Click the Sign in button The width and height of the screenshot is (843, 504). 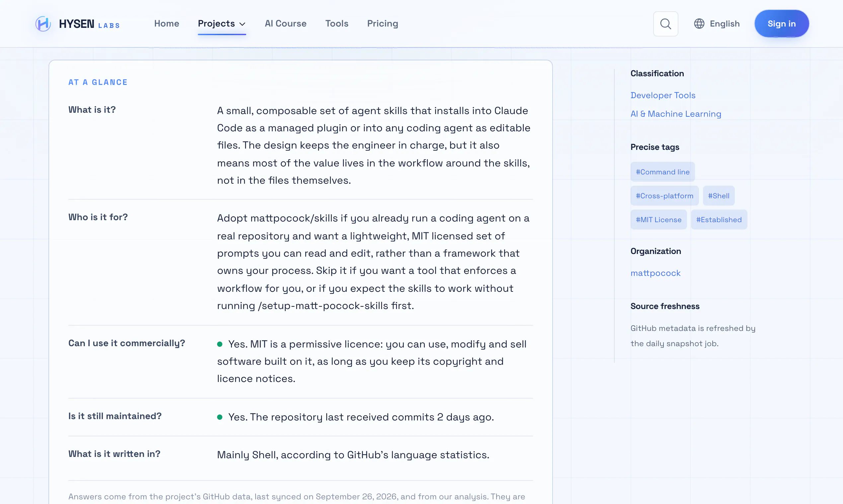tap(781, 24)
